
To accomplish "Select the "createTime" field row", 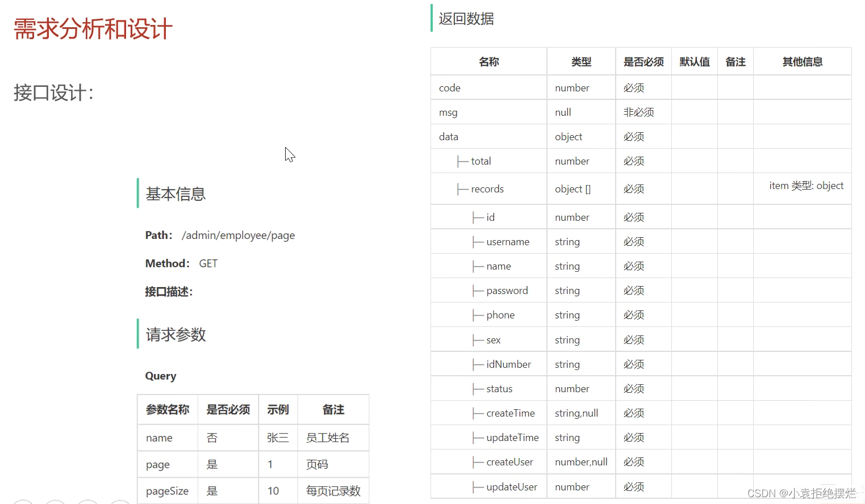I will tap(509, 413).
